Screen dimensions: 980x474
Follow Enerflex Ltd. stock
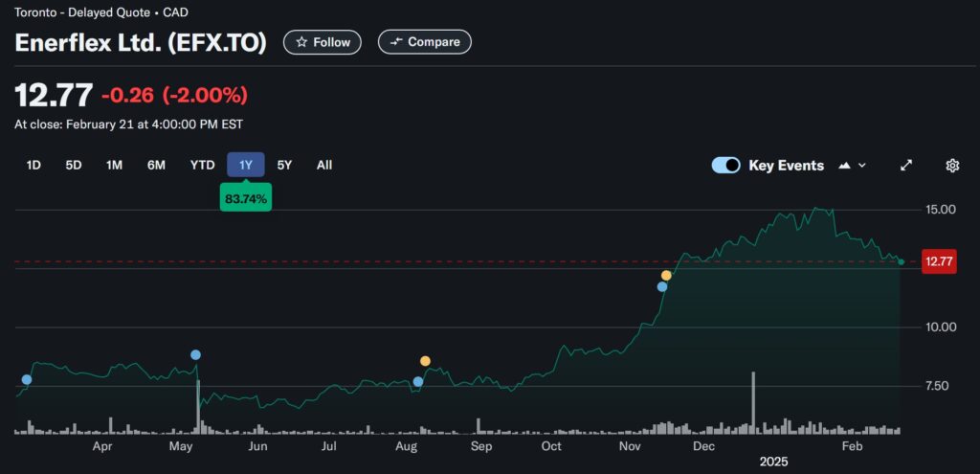323,42
